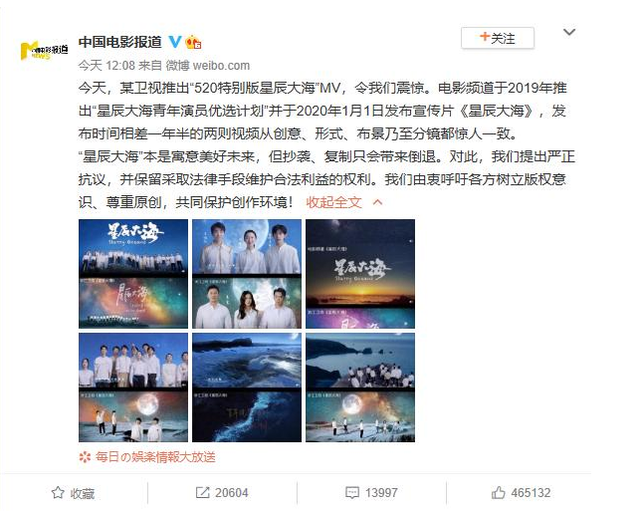This screenshot has height=512, width=640.
Task: Open the 今天 12:08 timestamp link
Action: pyautogui.click(x=107, y=65)
